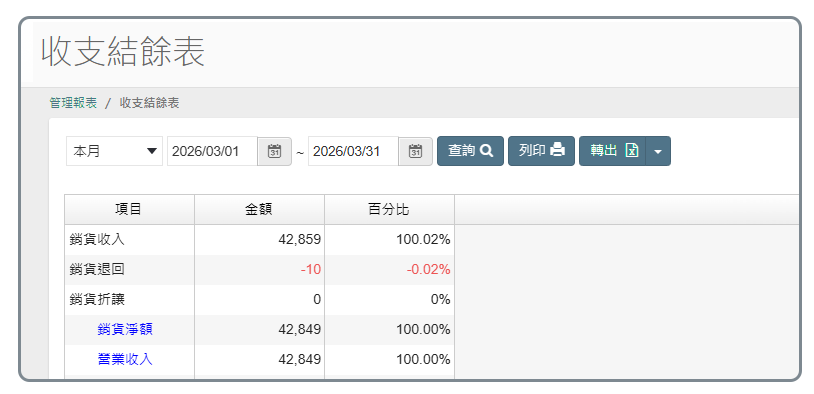
Task: Click the 收支結餘表 page title
Action: [123, 51]
